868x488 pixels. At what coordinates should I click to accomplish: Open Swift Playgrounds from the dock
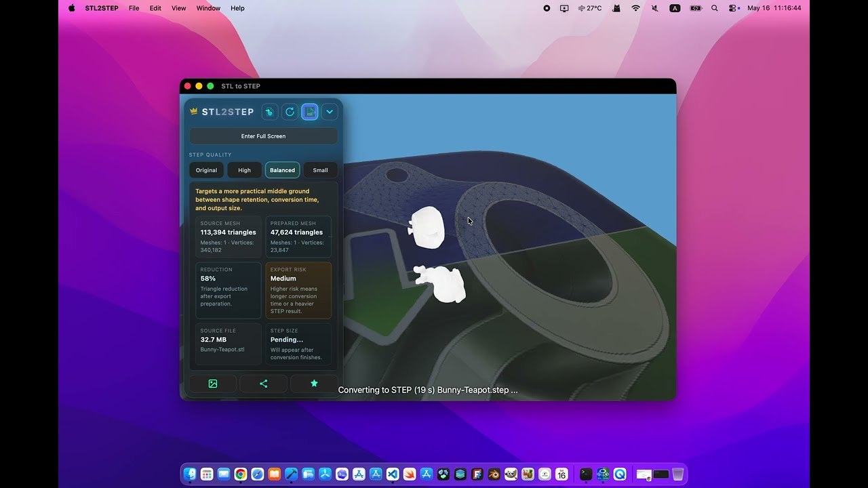coord(410,474)
